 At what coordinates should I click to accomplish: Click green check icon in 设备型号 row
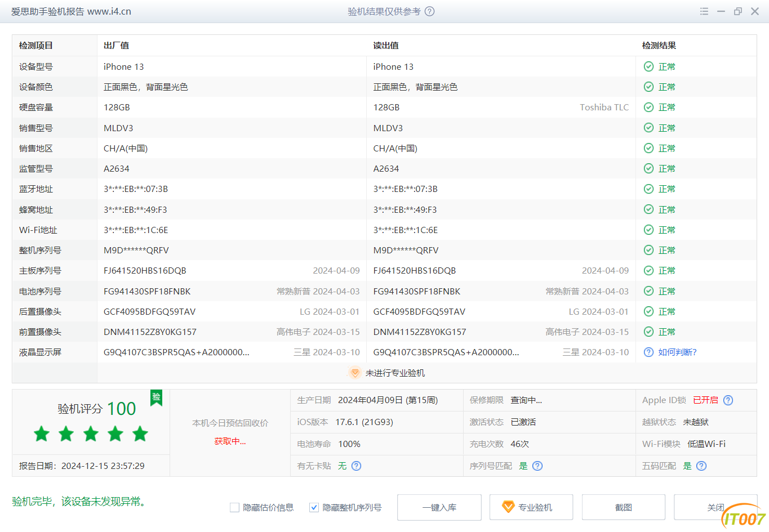tap(648, 66)
